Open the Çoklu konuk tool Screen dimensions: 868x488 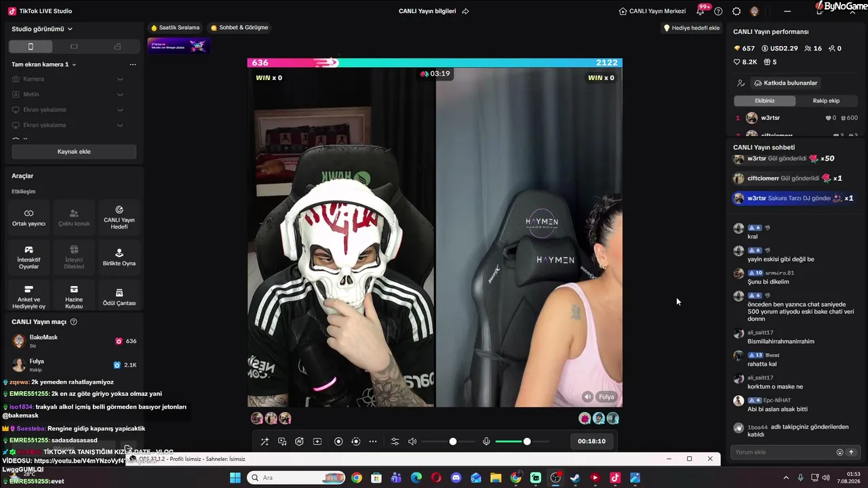tap(74, 218)
